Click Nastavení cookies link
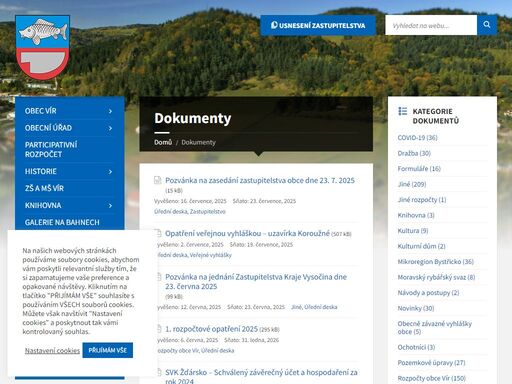The height and width of the screenshot is (384, 512). [52, 351]
